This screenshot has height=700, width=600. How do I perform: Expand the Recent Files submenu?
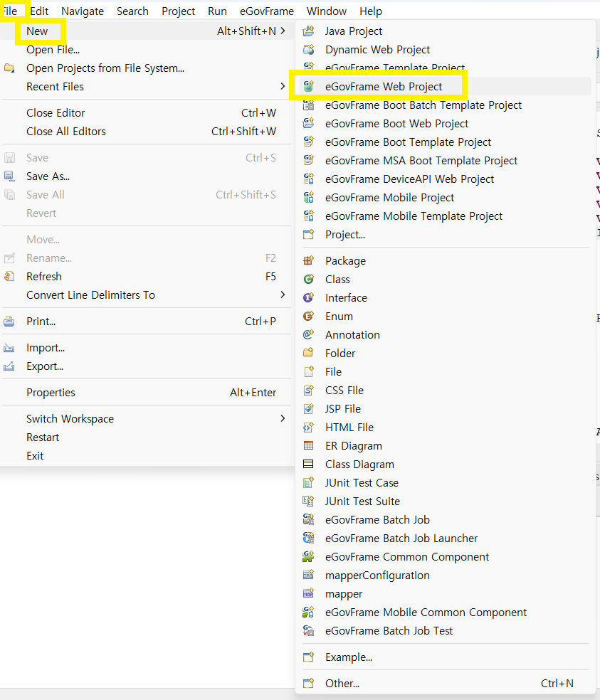283,86
